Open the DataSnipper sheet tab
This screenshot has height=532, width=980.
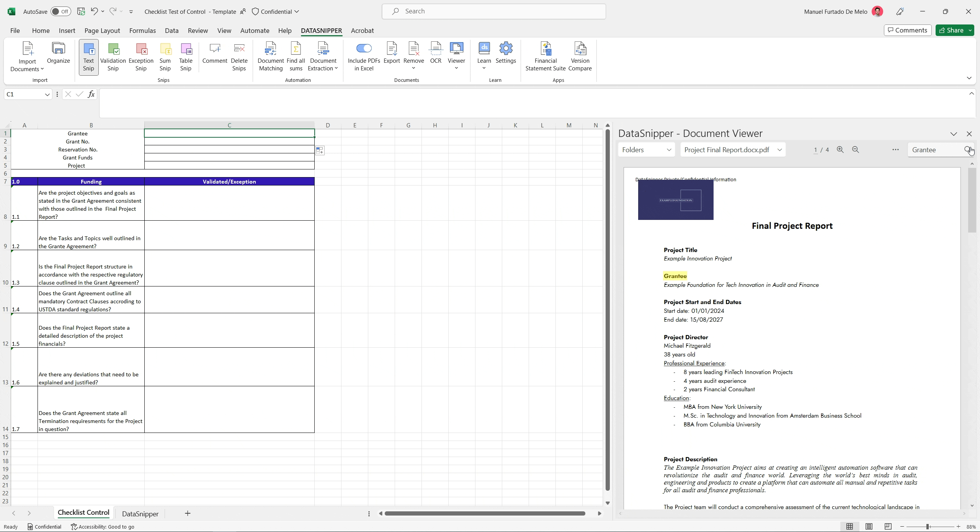[140, 514]
